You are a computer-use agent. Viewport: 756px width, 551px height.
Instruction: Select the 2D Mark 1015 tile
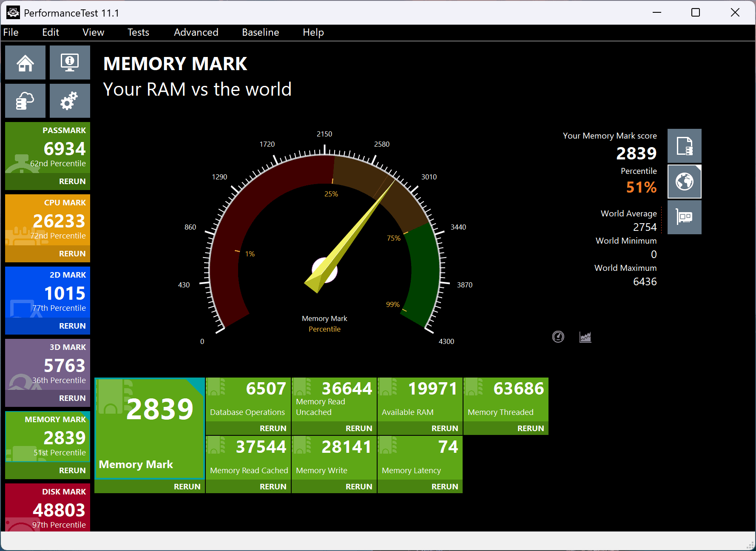click(48, 293)
